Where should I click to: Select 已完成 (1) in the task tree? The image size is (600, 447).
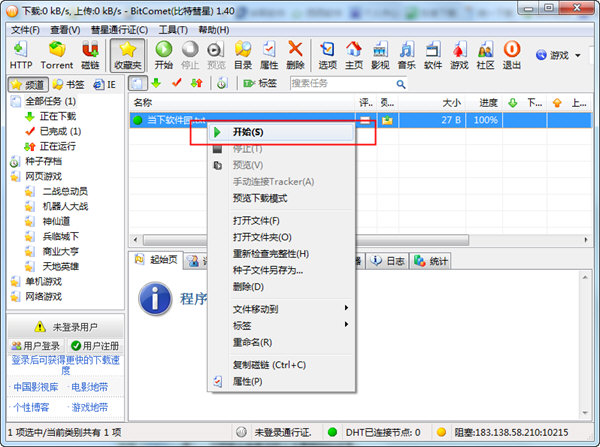59,131
